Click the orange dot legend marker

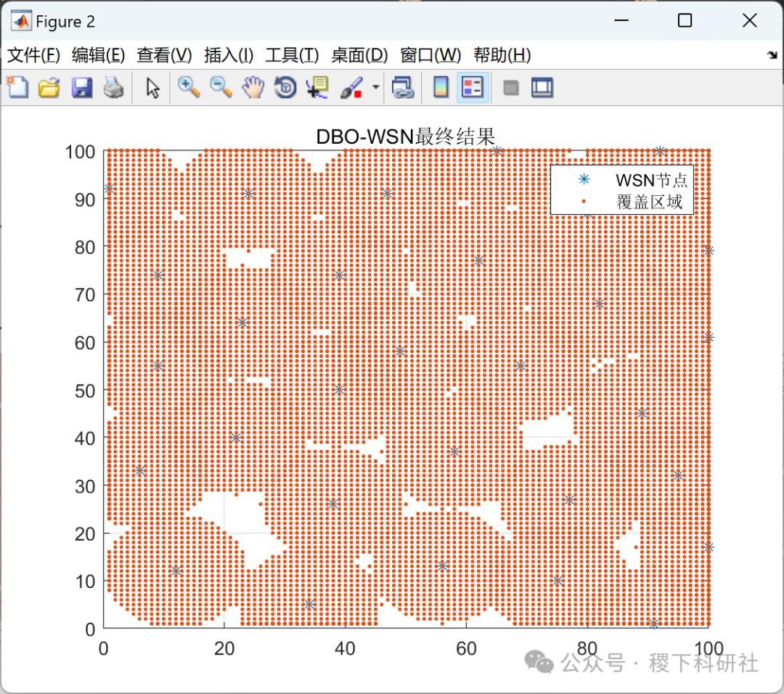[x=584, y=202]
